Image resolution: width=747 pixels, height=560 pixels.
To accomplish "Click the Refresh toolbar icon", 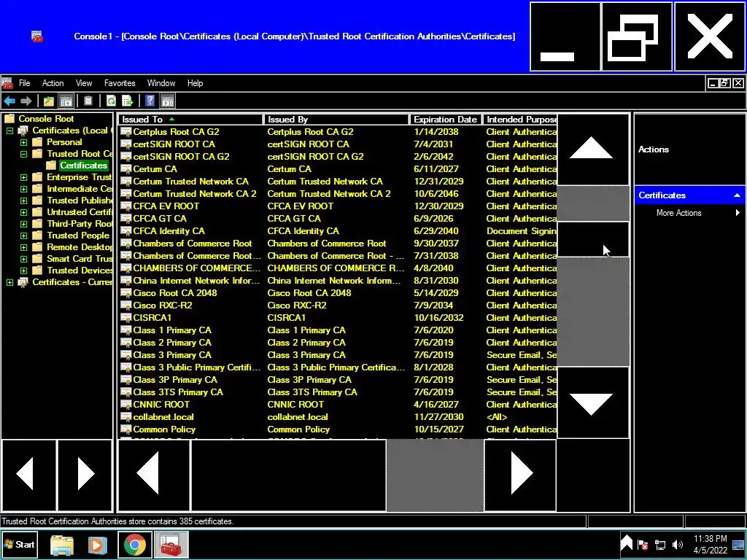I will 111,101.
